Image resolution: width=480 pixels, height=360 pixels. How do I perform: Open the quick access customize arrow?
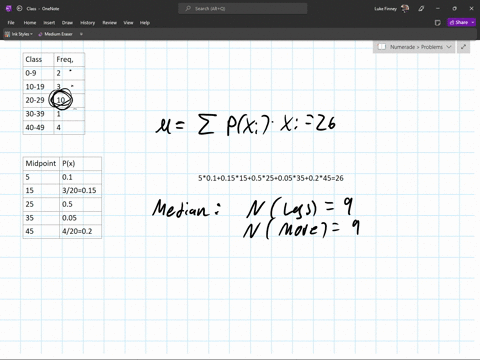coord(81,34)
